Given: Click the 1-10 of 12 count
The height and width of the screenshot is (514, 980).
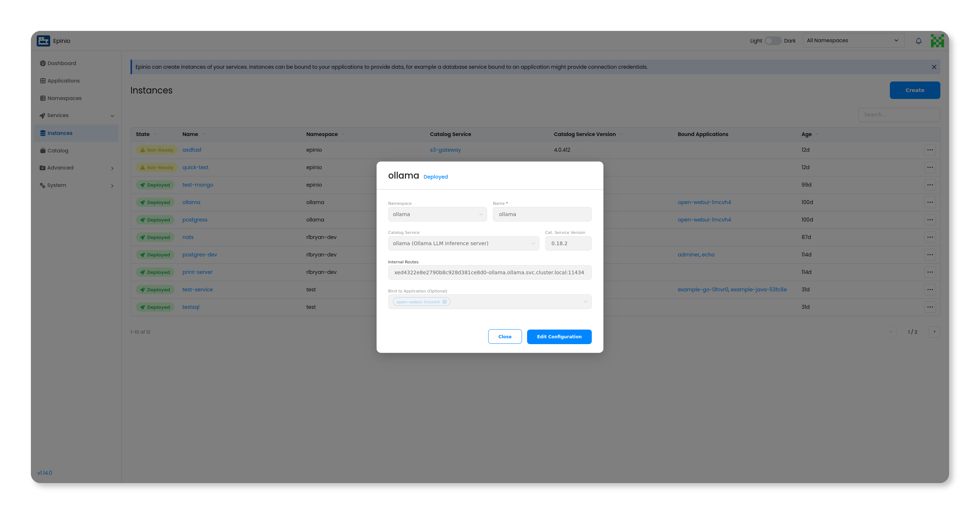Looking at the screenshot, I should tap(140, 332).
